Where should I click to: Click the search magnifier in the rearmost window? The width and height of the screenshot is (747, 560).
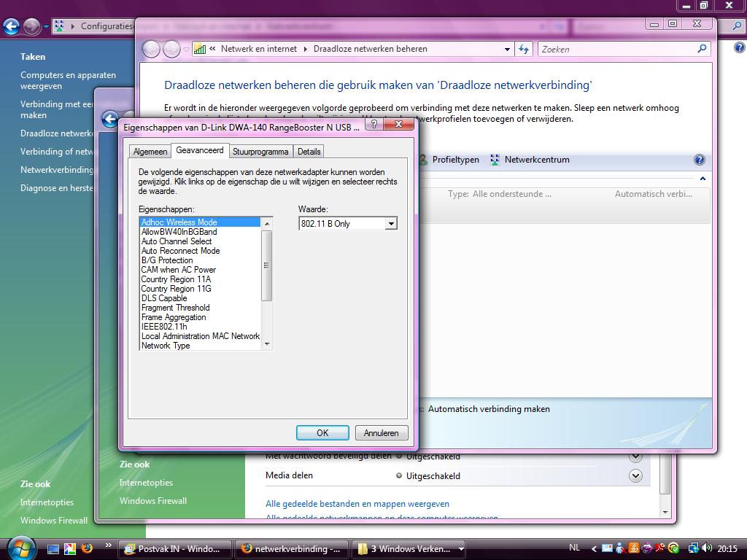[x=737, y=26]
